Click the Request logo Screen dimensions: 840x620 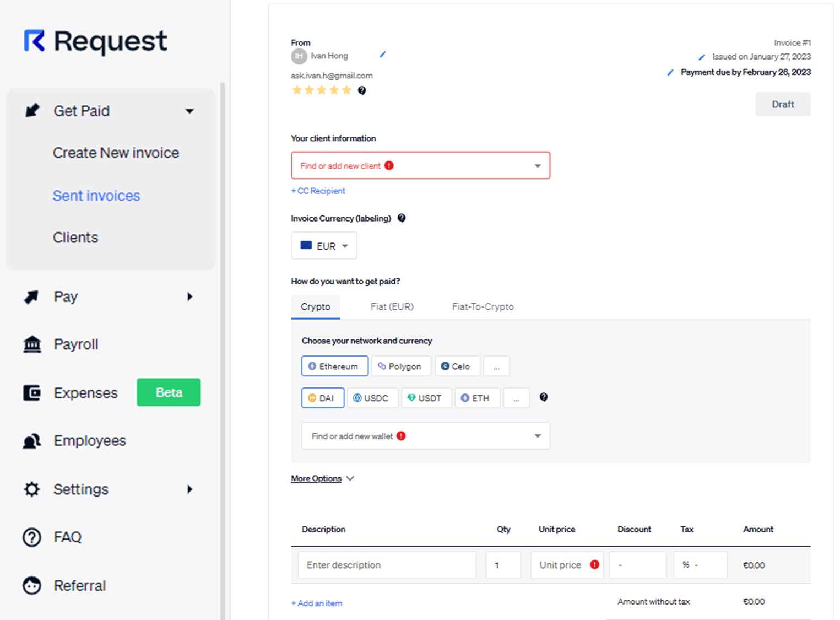pyautogui.click(x=95, y=41)
